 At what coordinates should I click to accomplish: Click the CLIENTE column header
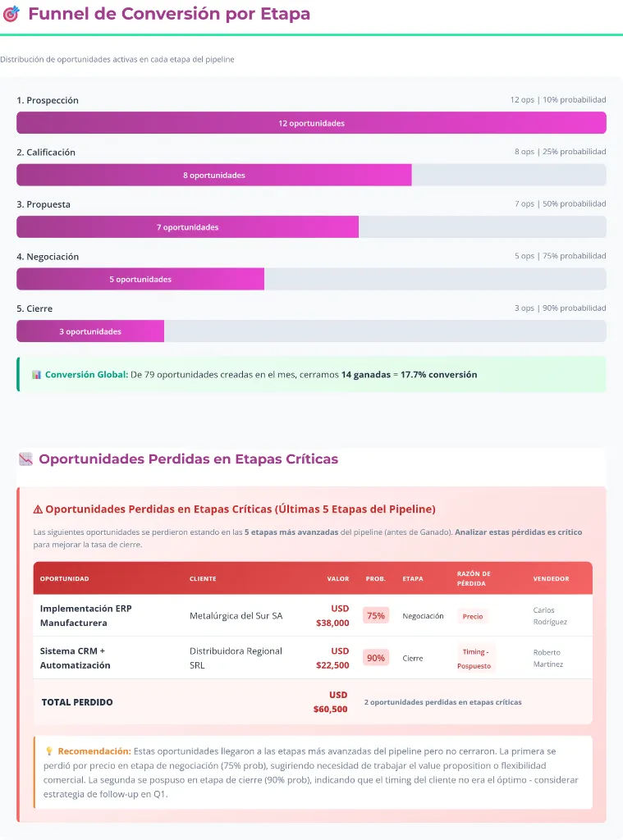(203, 578)
